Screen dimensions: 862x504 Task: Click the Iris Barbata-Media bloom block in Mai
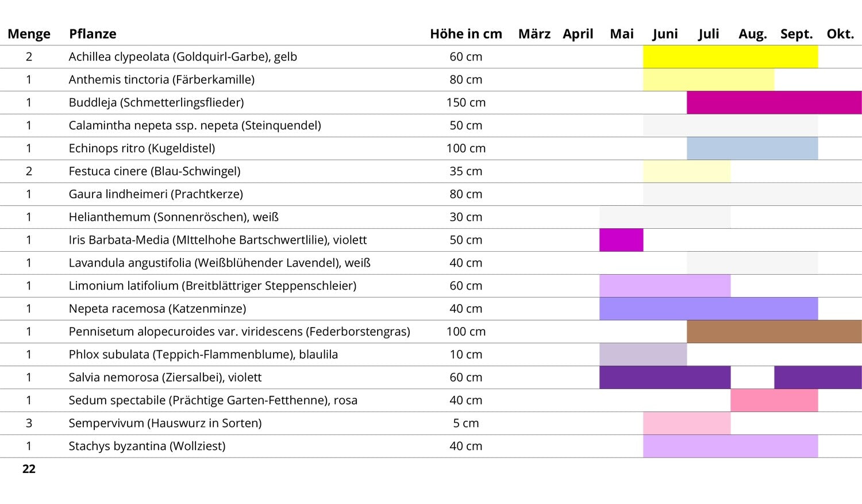coord(621,240)
